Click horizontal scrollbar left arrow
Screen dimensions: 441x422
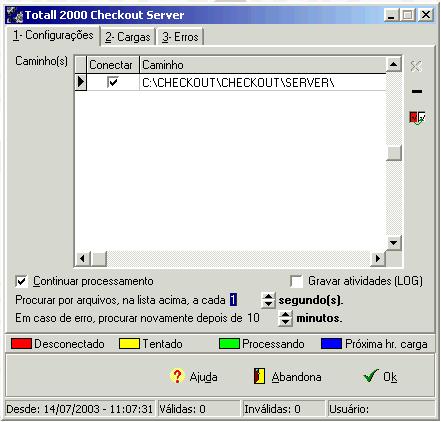point(82,259)
